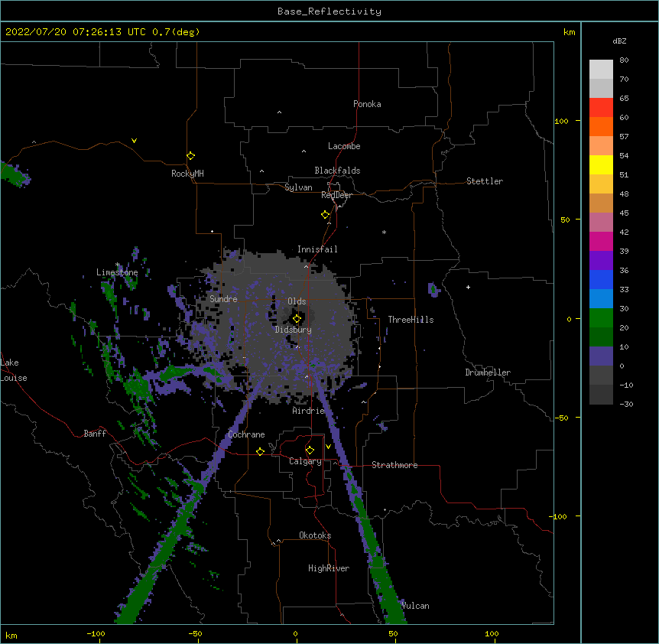Click the yellow diamond marker beside Cochrane
Screen dimensions: 659x644
click(x=260, y=451)
